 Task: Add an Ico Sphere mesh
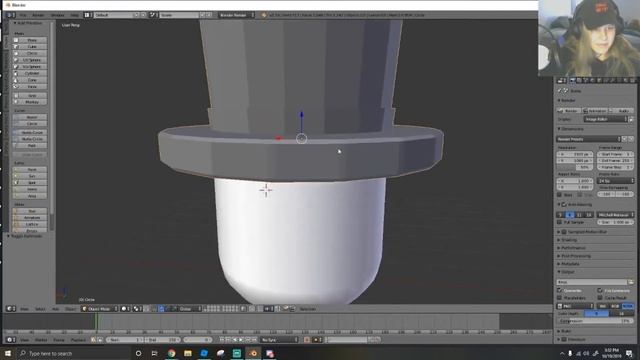coord(29,67)
